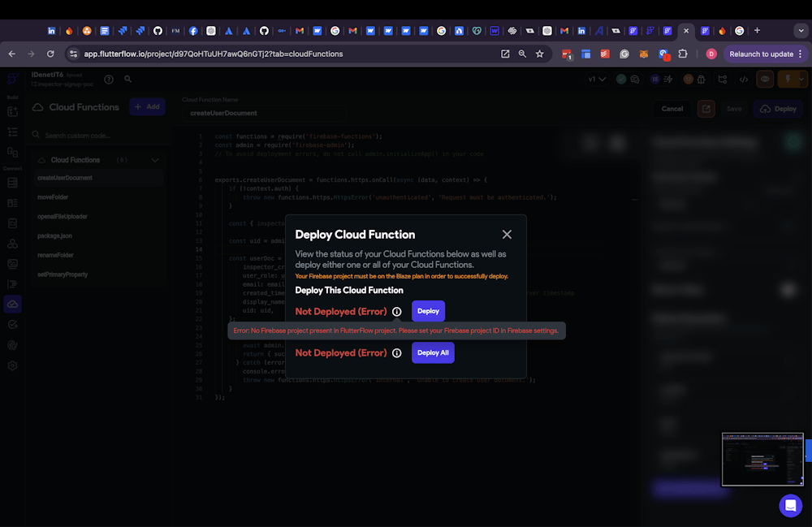Switch to the first LinkedIn browser tab
The height and width of the screenshot is (527, 812).
click(x=51, y=31)
